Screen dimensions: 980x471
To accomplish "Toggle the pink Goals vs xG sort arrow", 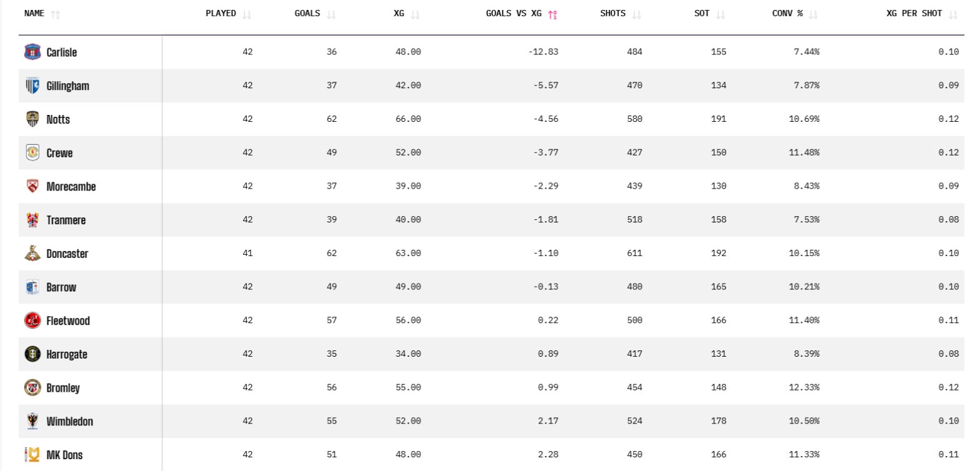I will 552,14.
